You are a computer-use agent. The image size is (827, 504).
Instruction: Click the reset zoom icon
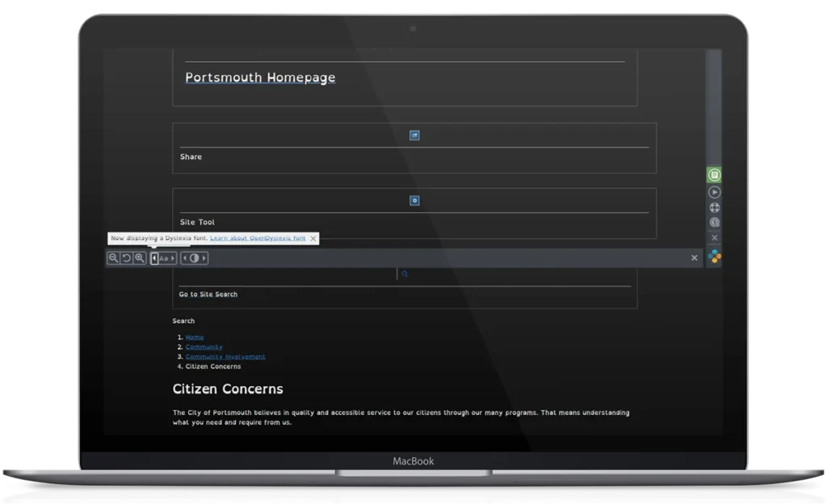[x=126, y=258]
